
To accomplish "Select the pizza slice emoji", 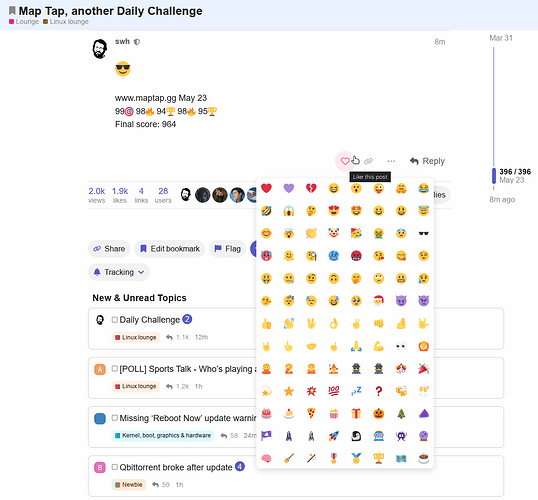I will pos(311,413).
